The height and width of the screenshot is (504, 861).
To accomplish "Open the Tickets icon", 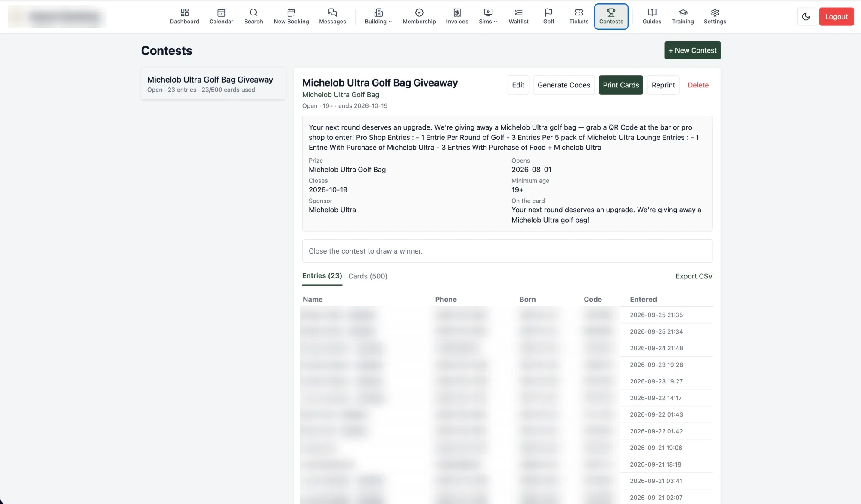I will coord(579,12).
